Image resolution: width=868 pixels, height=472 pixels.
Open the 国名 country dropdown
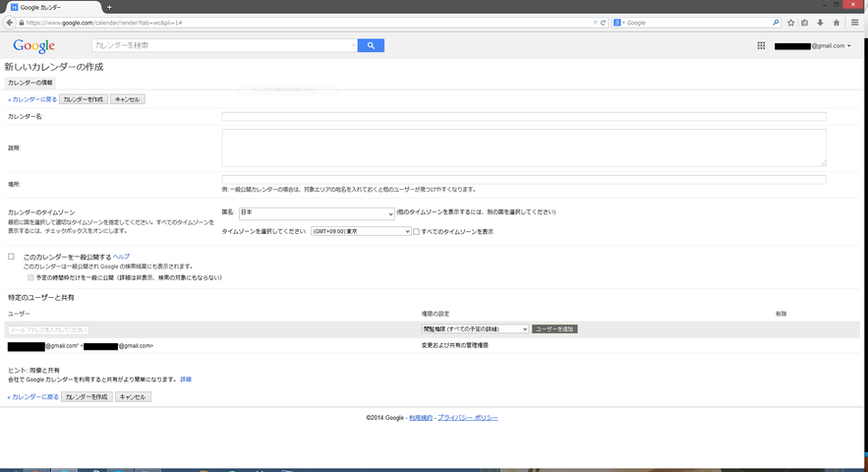click(317, 213)
